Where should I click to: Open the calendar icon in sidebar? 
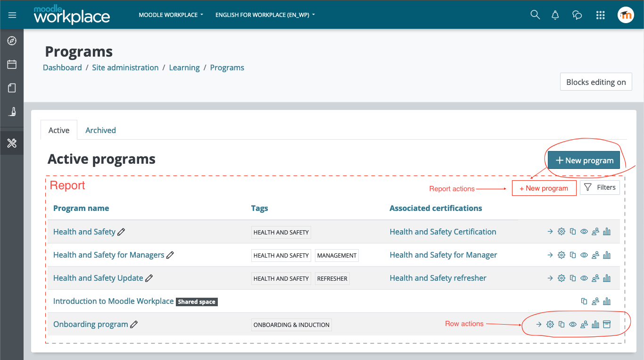pyautogui.click(x=12, y=65)
